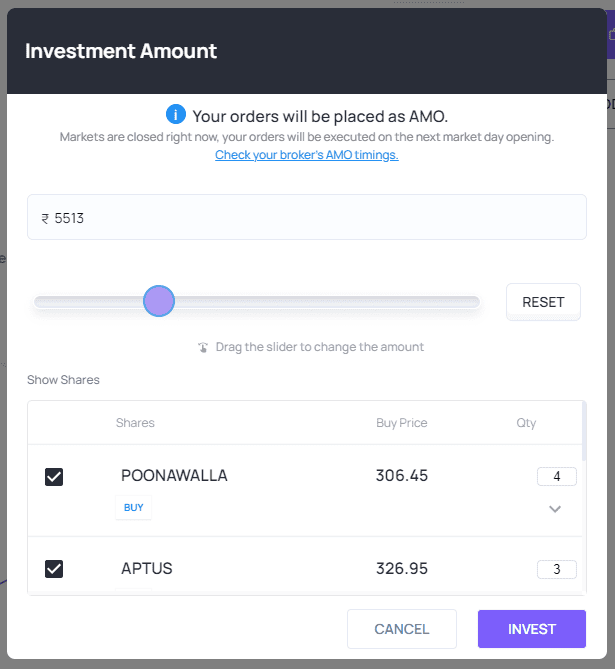Viewport: 615px width, 669px height.
Task: Click the INVEST button
Action: [x=532, y=629]
